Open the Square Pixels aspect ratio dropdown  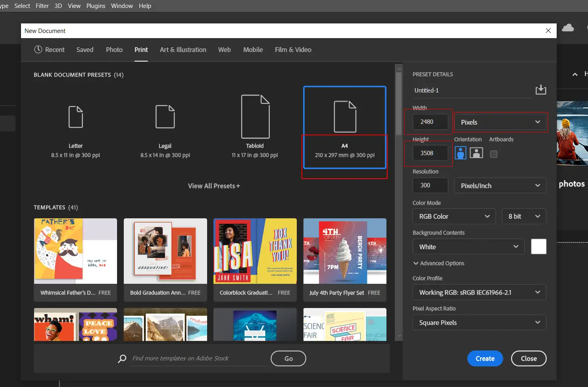click(479, 323)
